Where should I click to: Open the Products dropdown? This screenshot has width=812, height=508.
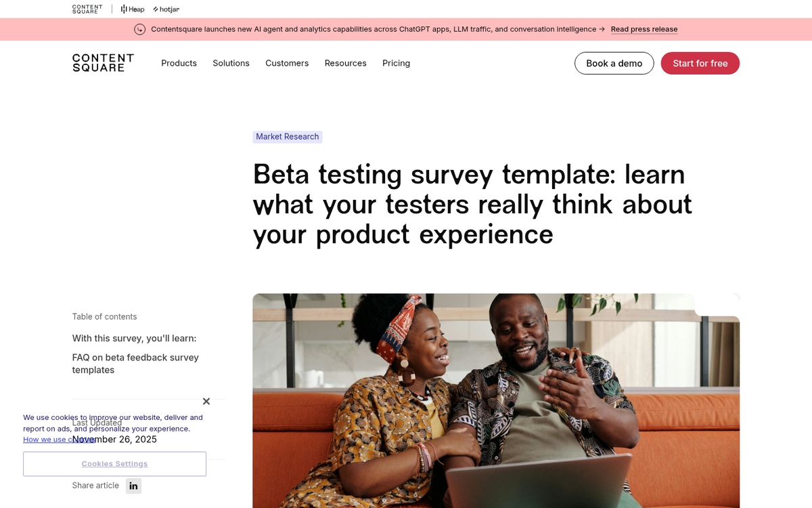(x=179, y=63)
